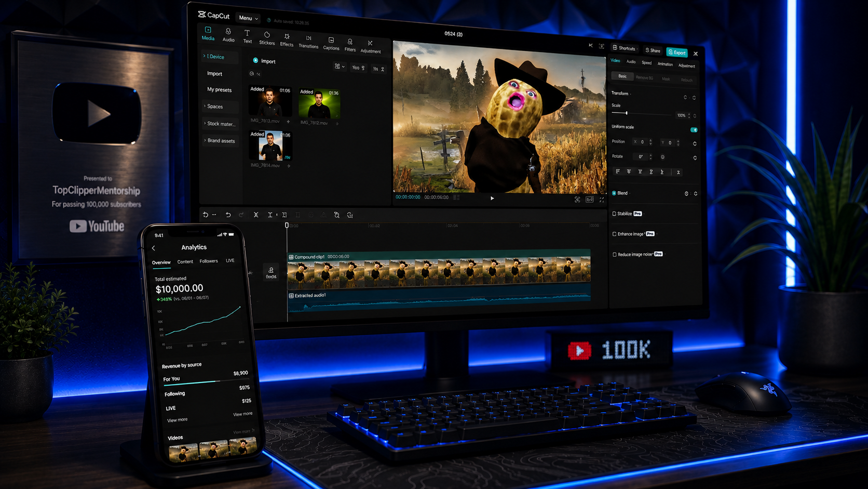Switch to the Audio inspector tab
Image resolution: width=868 pixels, height=489 pixels.
[x=631, y=62]
